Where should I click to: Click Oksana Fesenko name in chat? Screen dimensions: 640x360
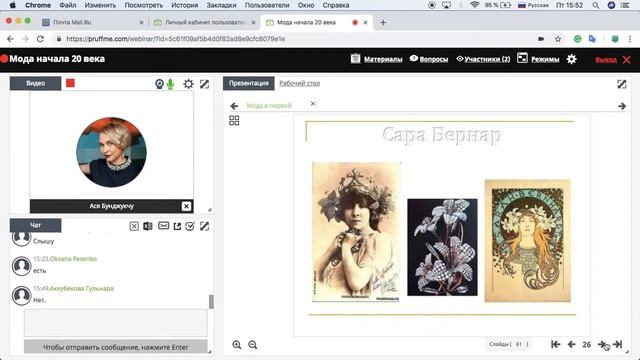pyautogui.click(x=73, y=259)
